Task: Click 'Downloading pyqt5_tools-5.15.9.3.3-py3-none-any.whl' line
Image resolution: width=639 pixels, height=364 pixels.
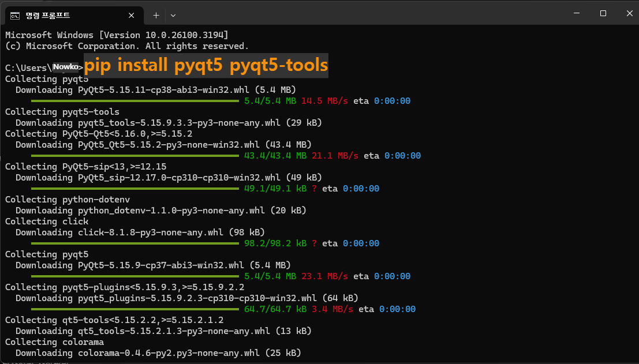Action: pyautogui.click(x=169, y=122)
